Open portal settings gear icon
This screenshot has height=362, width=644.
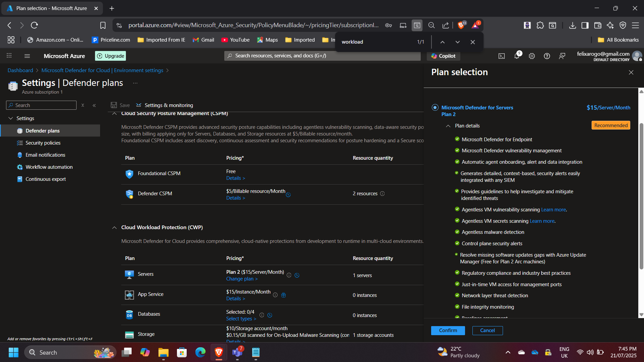532,56
